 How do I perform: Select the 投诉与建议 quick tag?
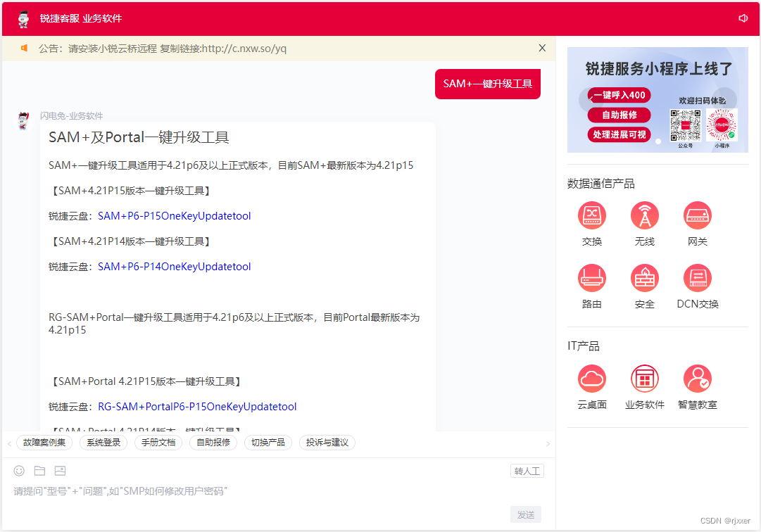[x=327, y=443]
